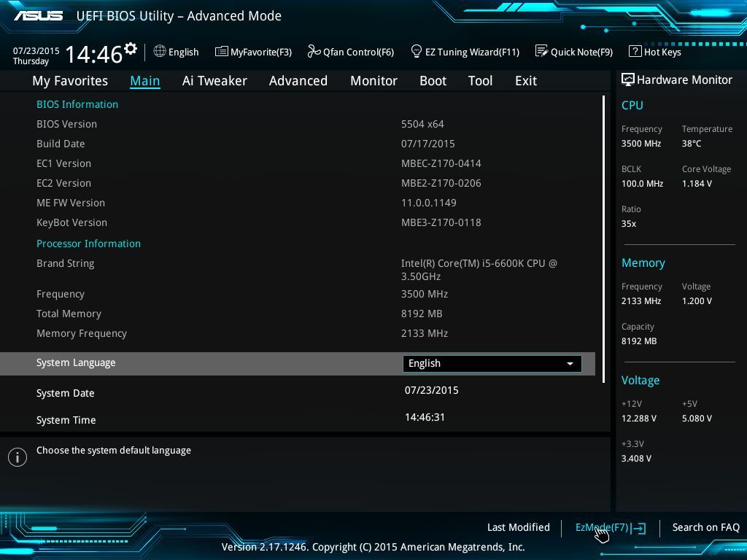Open the System Language dropdown
This screenshot has height=560, width=747.
pyautogui.click(x=492, y=364)
